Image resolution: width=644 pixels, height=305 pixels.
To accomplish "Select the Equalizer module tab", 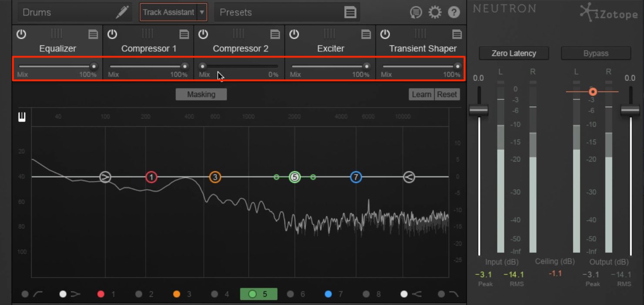I will point(57,49).
